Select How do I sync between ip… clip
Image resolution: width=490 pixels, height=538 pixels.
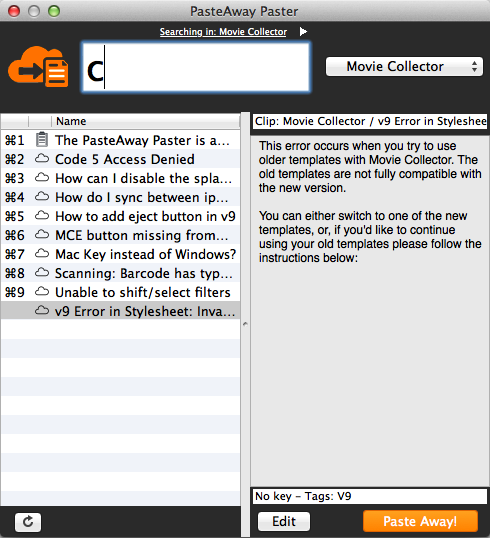point(120,197)
